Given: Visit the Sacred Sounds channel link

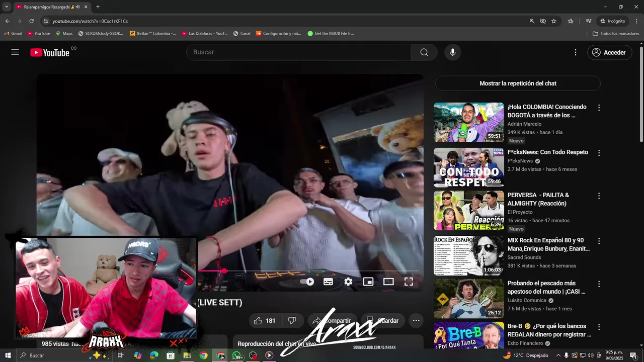Looking at the screenshot, I should [x=524, y=257].
